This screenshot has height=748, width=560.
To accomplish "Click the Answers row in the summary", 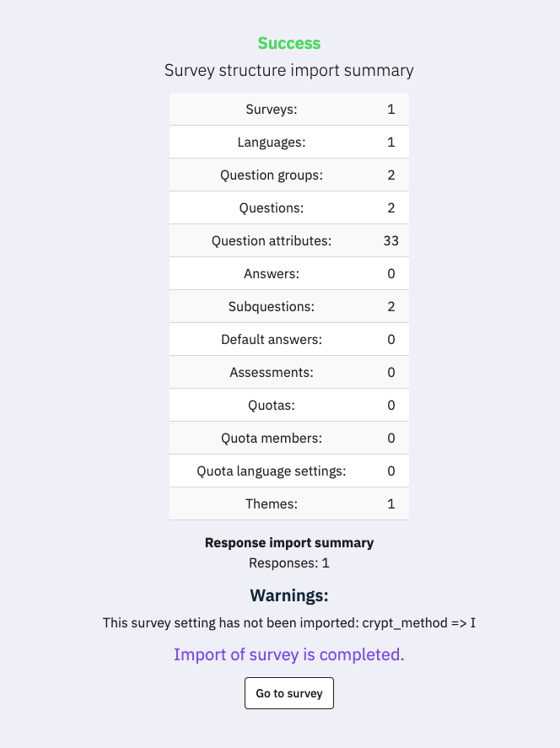I will click(x=289, y=274).
